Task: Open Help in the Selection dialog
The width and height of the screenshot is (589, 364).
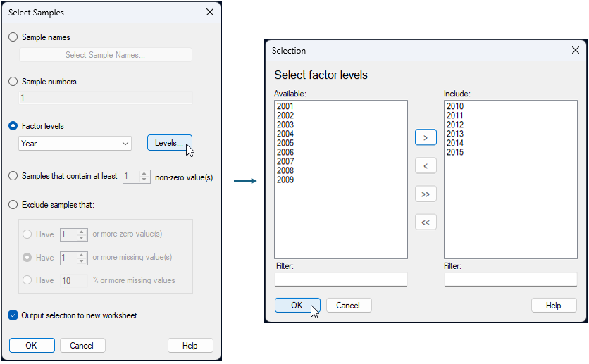Action: 553,306
